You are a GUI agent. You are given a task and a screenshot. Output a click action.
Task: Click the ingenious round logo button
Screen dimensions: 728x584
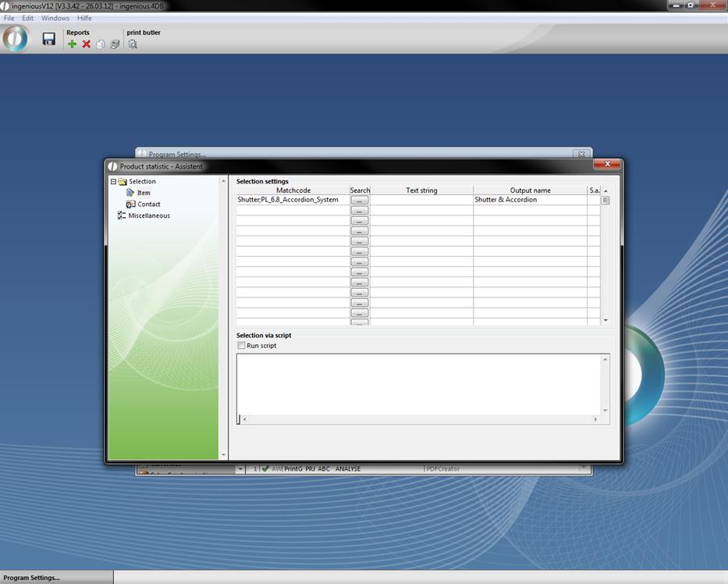[x=16, y=38]
